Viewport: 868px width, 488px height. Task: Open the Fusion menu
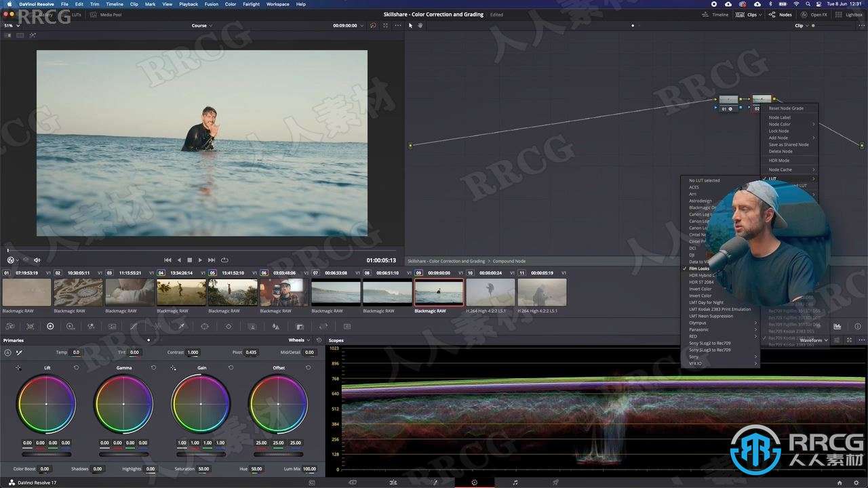211,4
